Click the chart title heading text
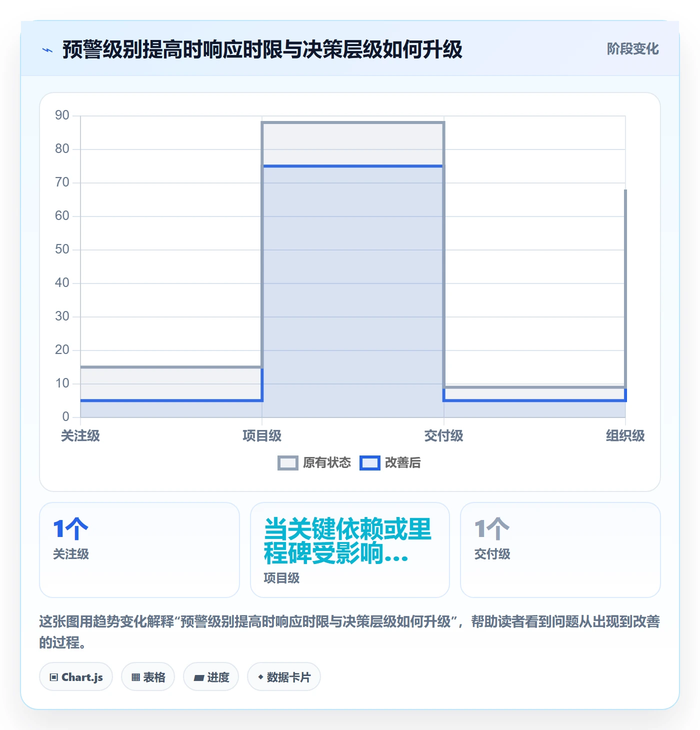This screenshot has width=700, height=730. click(262, 49)
